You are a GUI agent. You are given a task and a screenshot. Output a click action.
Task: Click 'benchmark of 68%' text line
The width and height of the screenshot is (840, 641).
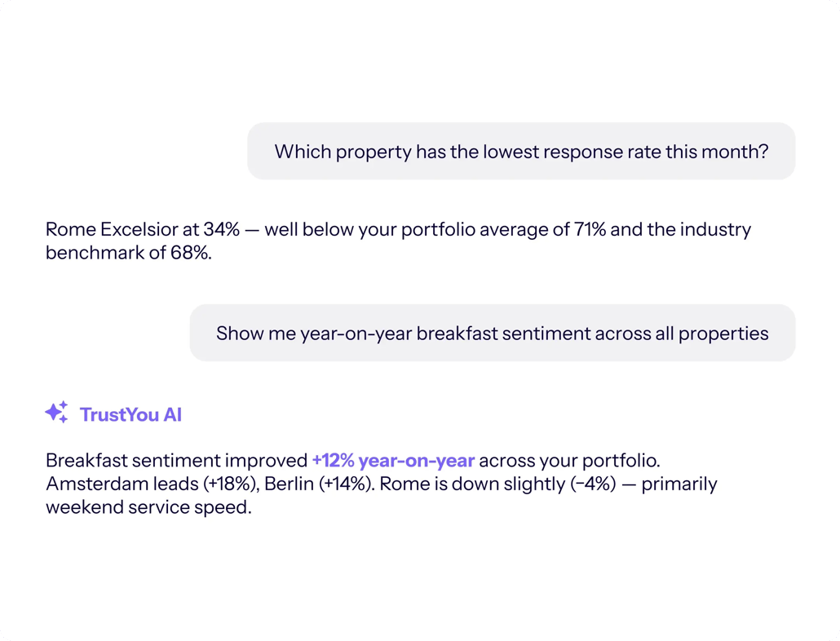[129, 253]
